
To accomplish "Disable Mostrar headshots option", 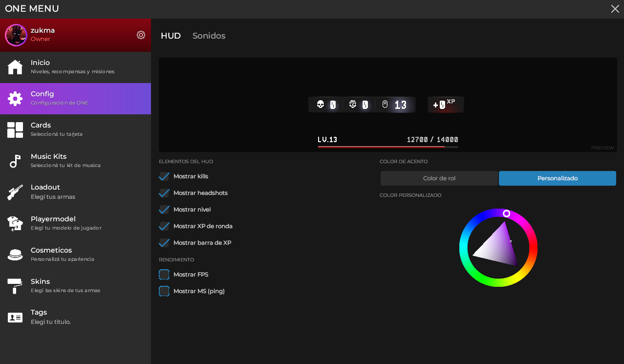I will point(164,193).
